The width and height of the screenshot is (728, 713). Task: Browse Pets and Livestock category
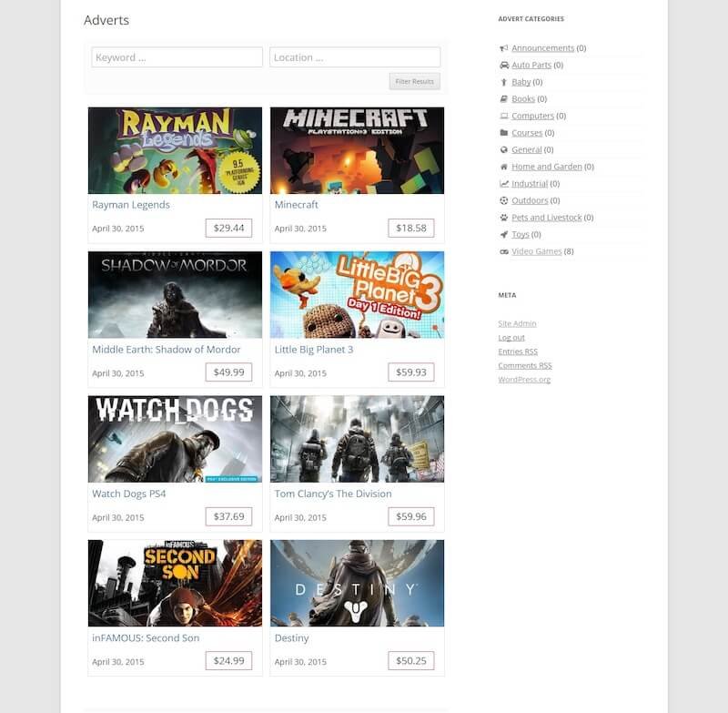[547, 218]
